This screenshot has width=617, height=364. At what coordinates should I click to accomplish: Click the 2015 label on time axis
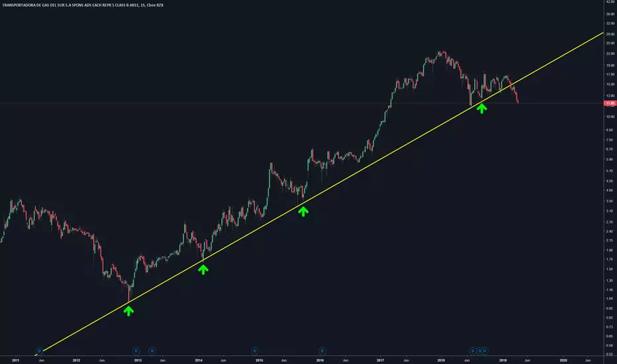pos(260,360)
